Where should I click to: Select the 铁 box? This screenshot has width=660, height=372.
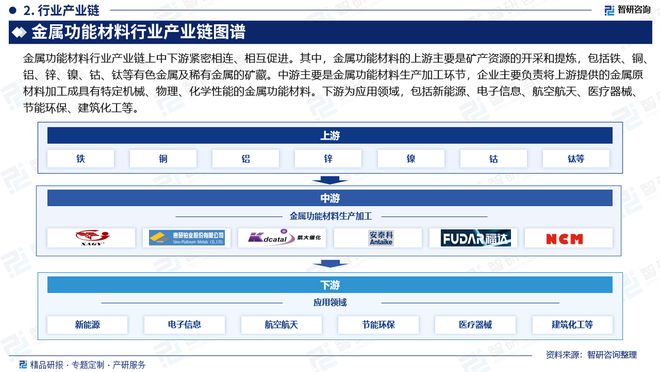click(x=81, y=159)
